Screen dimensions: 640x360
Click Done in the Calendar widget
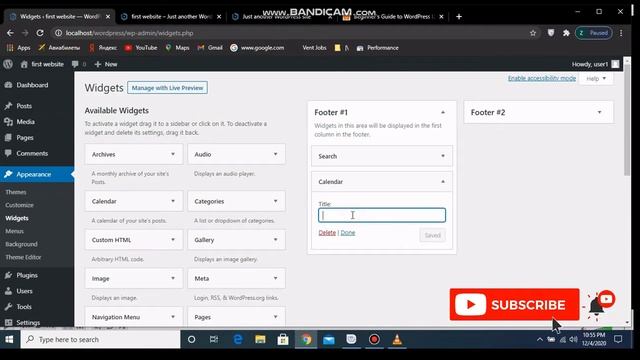tap(348, 233)
